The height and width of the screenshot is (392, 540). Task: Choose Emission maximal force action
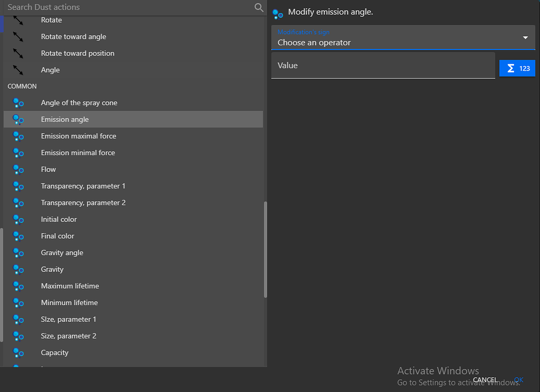coord(133,136)
